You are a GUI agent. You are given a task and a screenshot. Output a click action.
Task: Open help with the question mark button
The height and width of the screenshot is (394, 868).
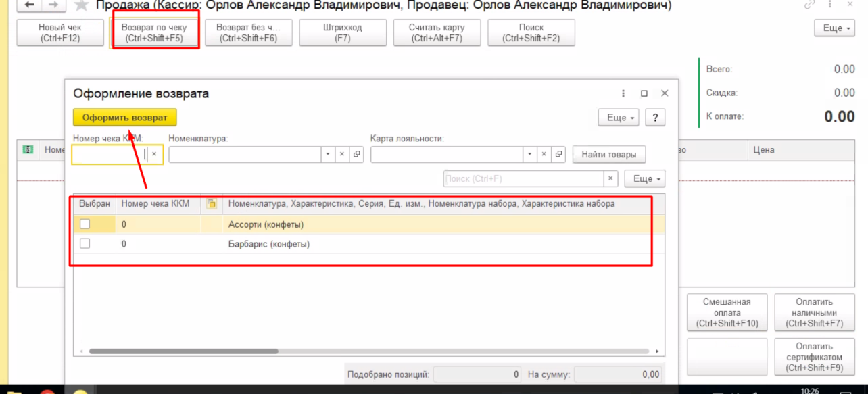coord(655,118)
